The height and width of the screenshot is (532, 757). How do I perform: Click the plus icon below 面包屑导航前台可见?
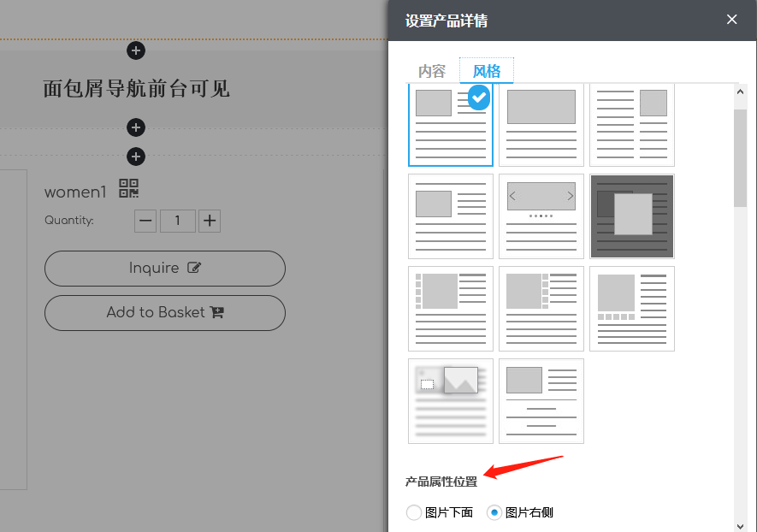[x=135, y=127]
